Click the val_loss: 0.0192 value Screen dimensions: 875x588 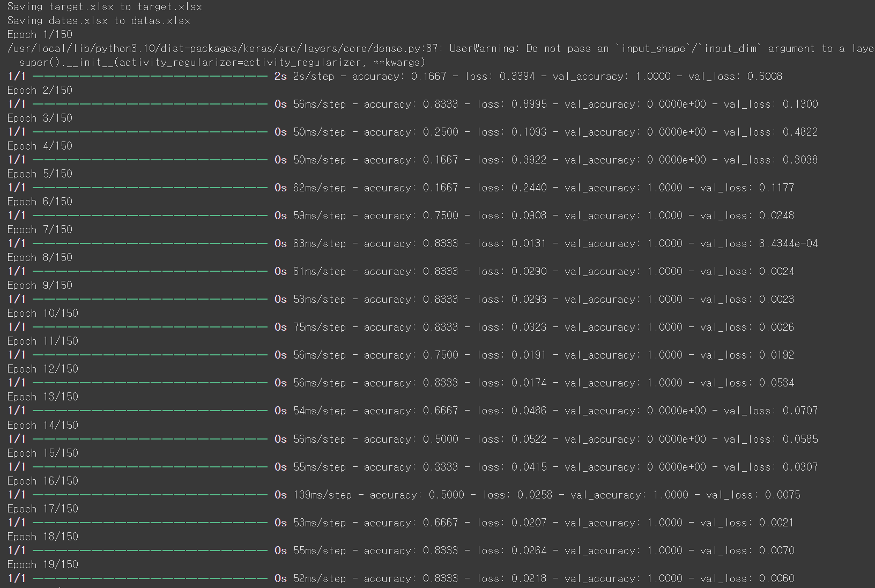click(x=747, y=355)
